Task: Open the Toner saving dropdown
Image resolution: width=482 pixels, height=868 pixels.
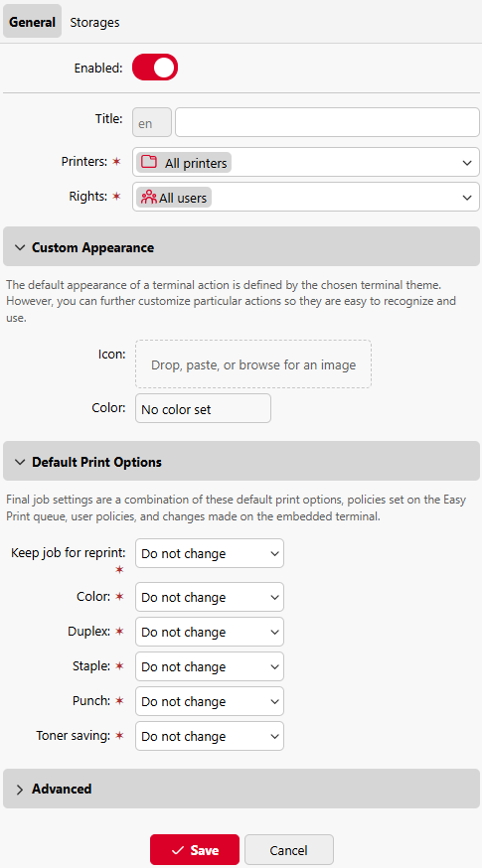Action: [210, 736]
